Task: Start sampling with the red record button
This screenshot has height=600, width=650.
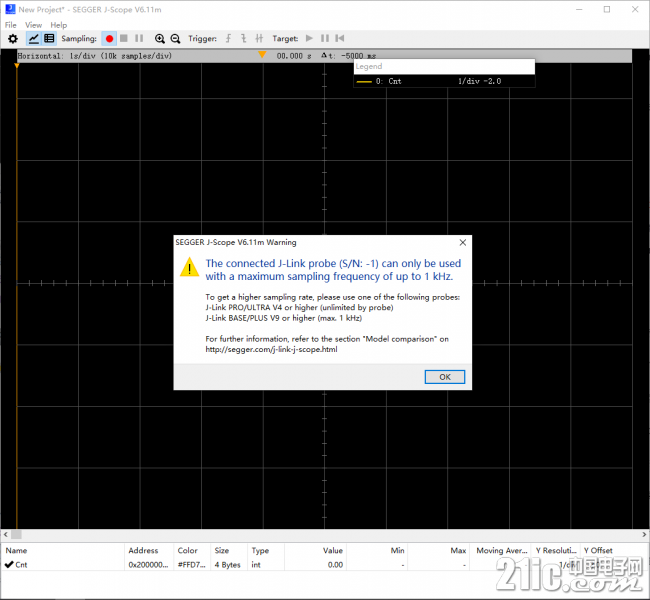Action: pos(109,39)
